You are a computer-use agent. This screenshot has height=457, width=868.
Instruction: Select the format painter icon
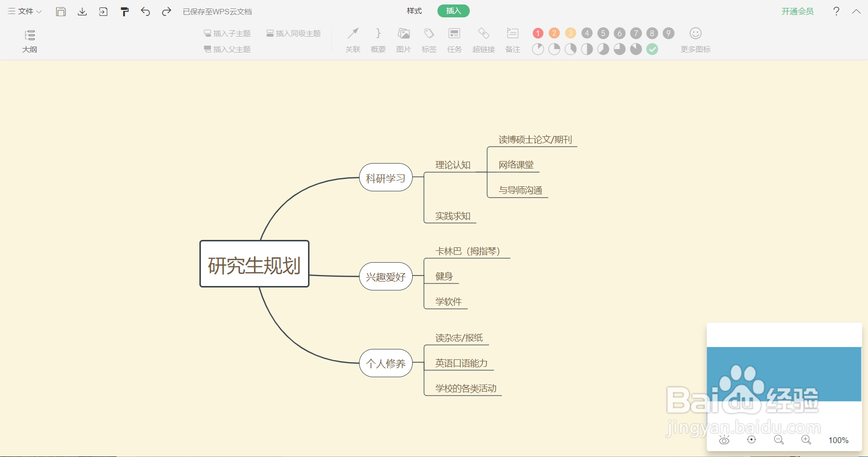point(124,11)
